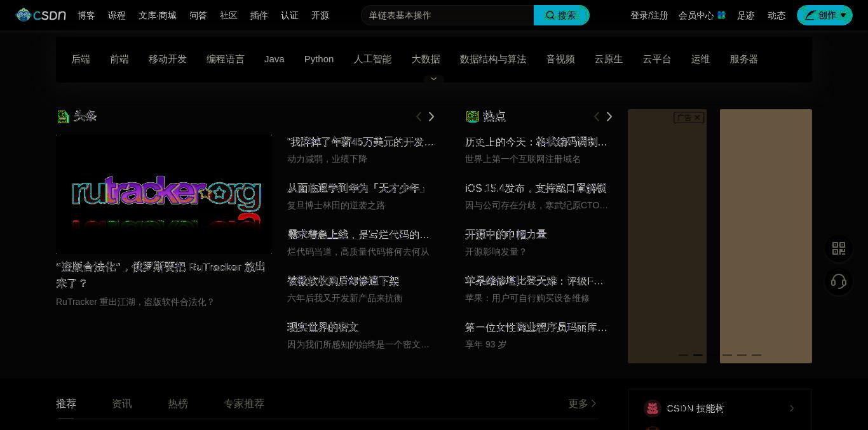Select the 移动开发 category
Screen dimensions: 868x430
tap(168, 59)
